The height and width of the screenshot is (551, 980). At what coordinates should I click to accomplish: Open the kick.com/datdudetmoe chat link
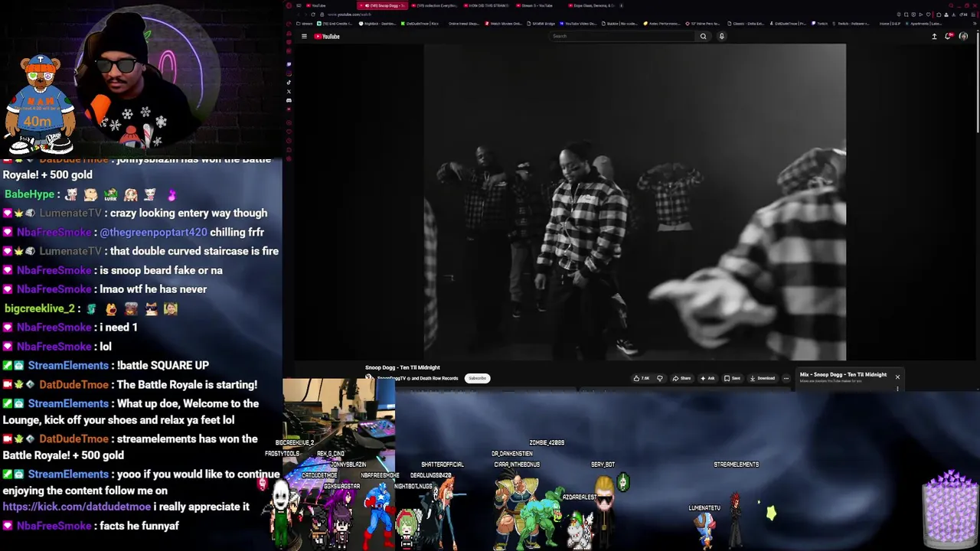tap(77, 507)
